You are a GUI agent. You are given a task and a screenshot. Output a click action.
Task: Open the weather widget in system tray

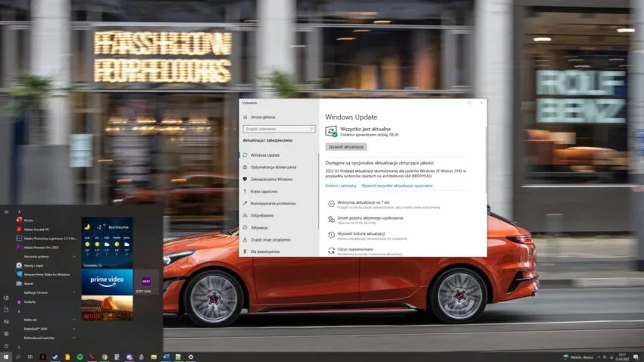pos(578,357)
